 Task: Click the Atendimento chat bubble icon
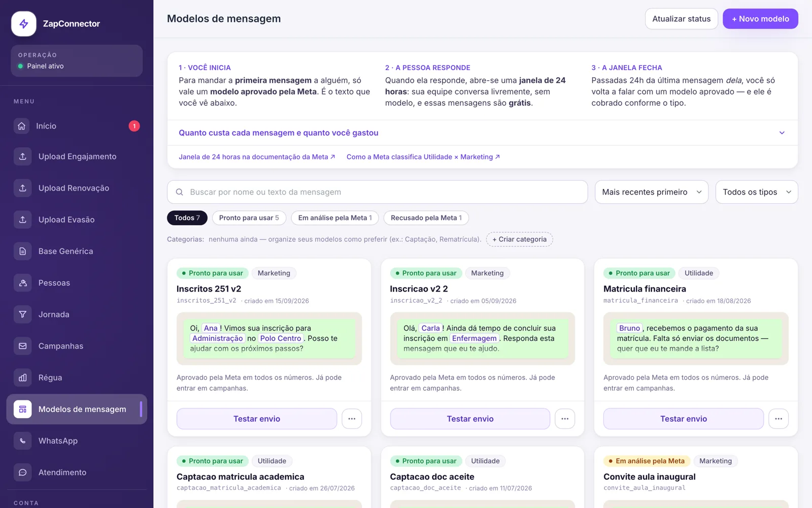point(22,472)
